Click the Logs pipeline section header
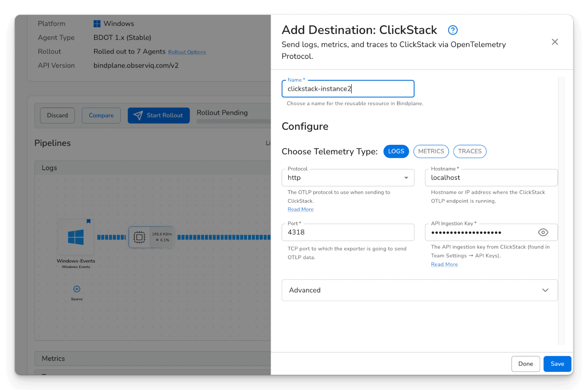This screenshot has height=390, width=588. (x=153, y=168)
